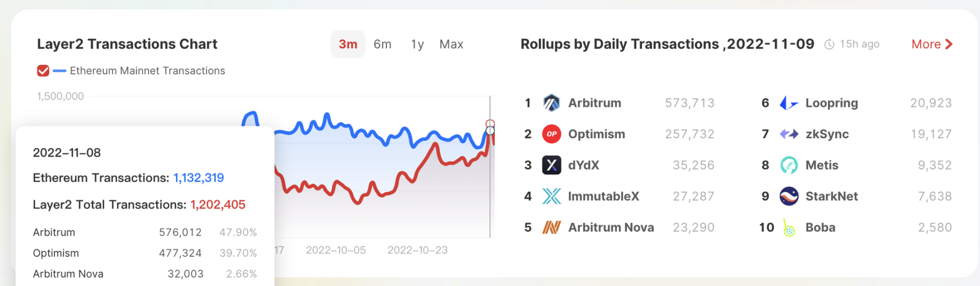Click the zkSync arrows icon
The height and width of the screenshot is (286, 980).
[789, 134]
